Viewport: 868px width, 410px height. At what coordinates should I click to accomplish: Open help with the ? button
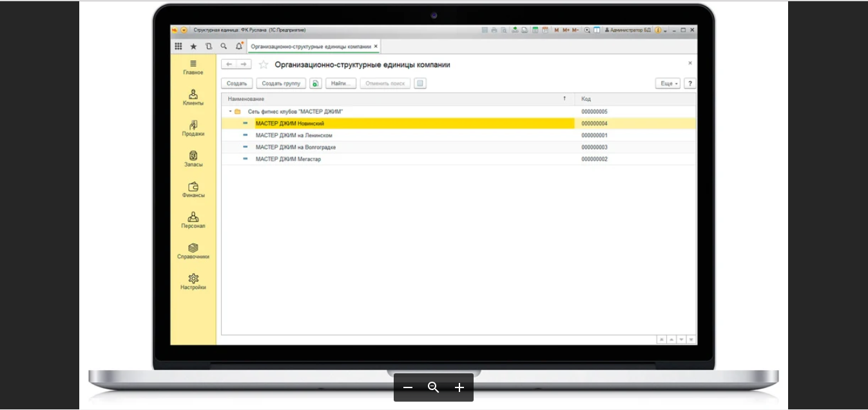pyautogui.click(x=690, y=84)
